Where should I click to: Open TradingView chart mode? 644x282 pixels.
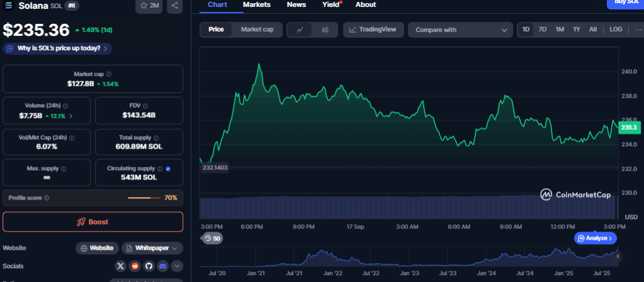373,30
